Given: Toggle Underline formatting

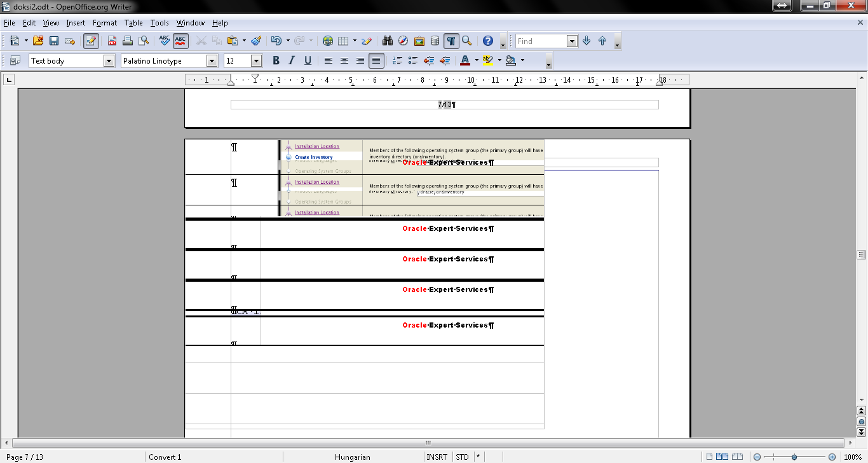Looking at the screenshot, I should click(x=308, y=60).
